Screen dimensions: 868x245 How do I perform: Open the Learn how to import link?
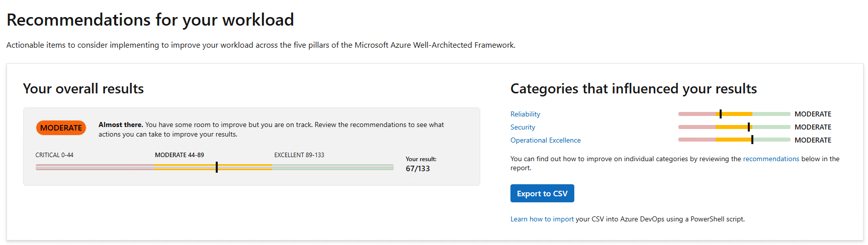click(x=542, y=219)
